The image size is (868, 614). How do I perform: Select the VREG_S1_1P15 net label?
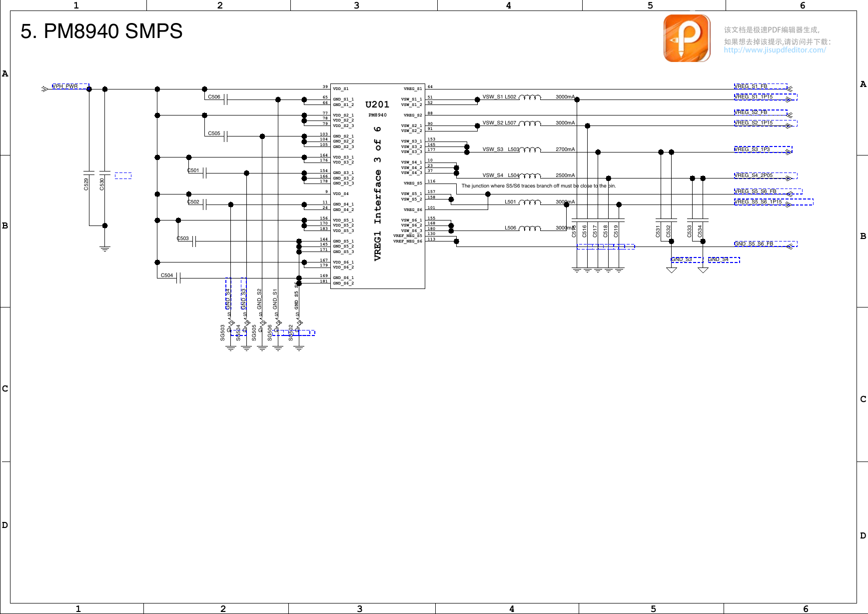pyautogui.click(x=754, y=97)
